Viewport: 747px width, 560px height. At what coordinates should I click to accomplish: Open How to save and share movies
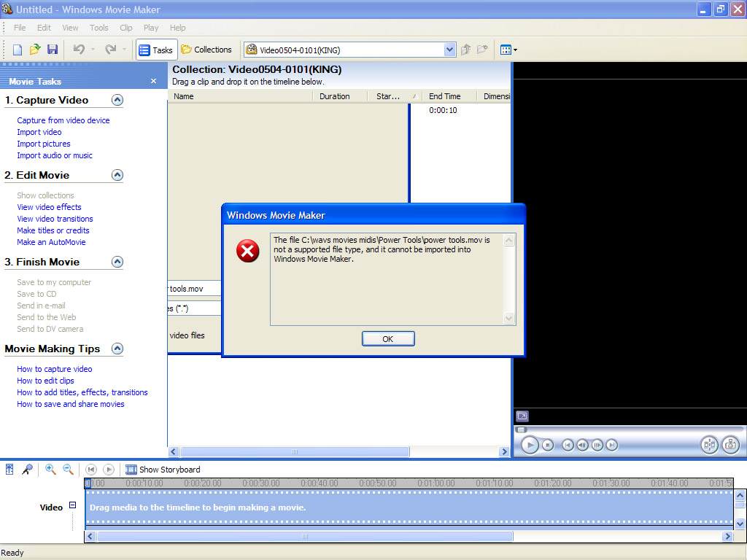71,404
